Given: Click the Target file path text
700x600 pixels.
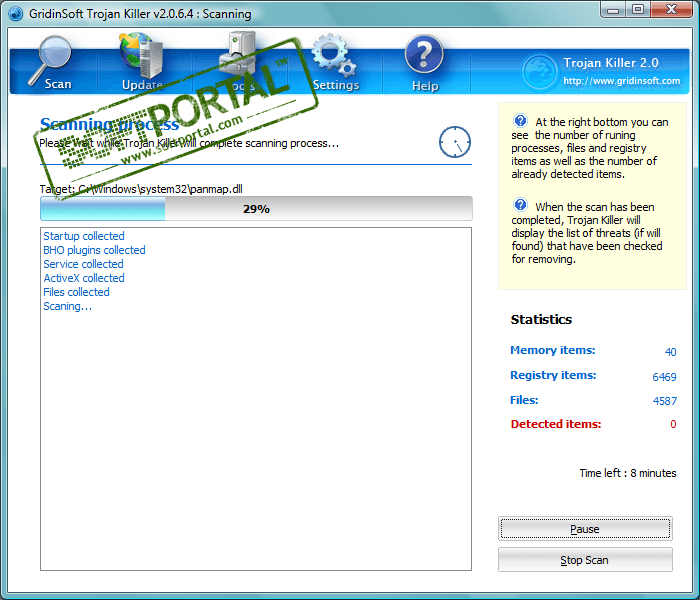Looking at the screenshot, I should click(x=141, y=189).
